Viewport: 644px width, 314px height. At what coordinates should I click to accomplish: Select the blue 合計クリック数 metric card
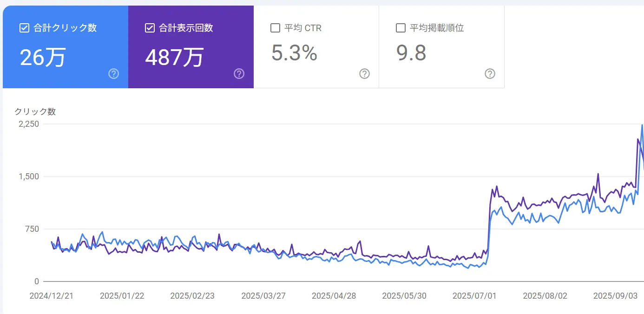(x=65, y=46)
